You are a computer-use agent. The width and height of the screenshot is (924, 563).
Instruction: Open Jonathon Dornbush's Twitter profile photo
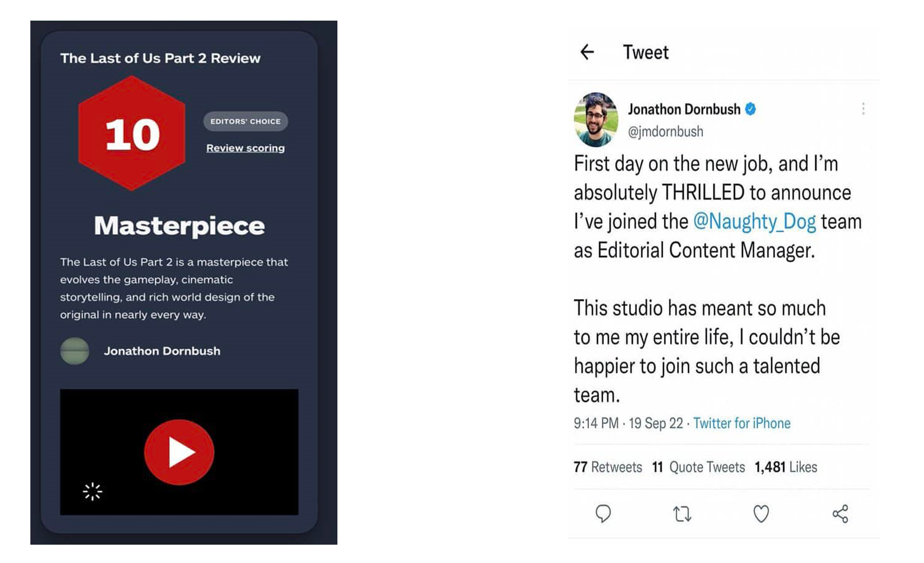(x=596, y=119)
